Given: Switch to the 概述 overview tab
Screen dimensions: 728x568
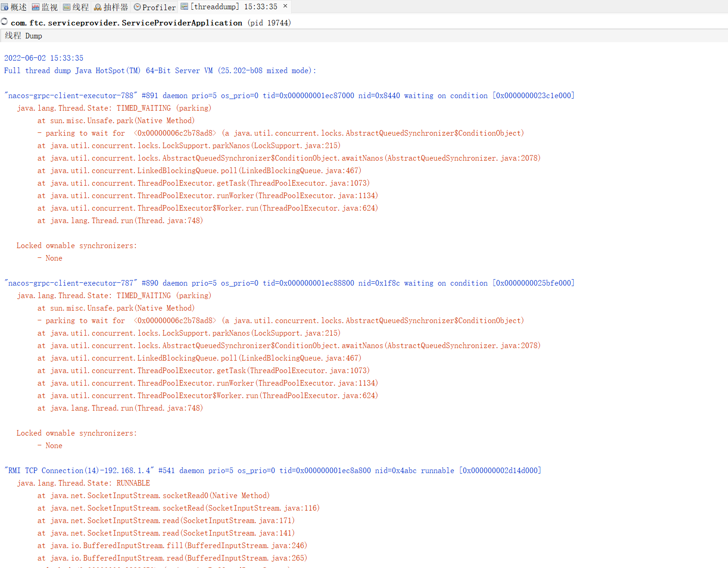Looking at the screenshot, I should (x=14, y=7).
